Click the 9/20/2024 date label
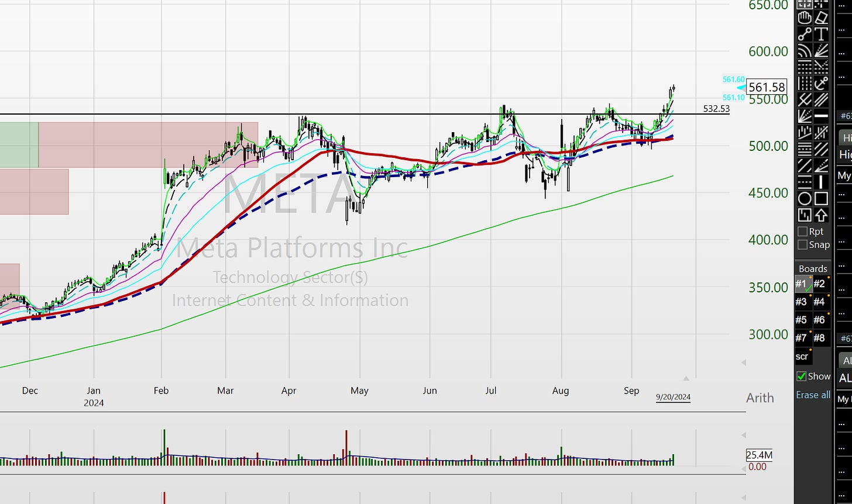The height and width of the screenshot is (504, 852). pos(673,397)
